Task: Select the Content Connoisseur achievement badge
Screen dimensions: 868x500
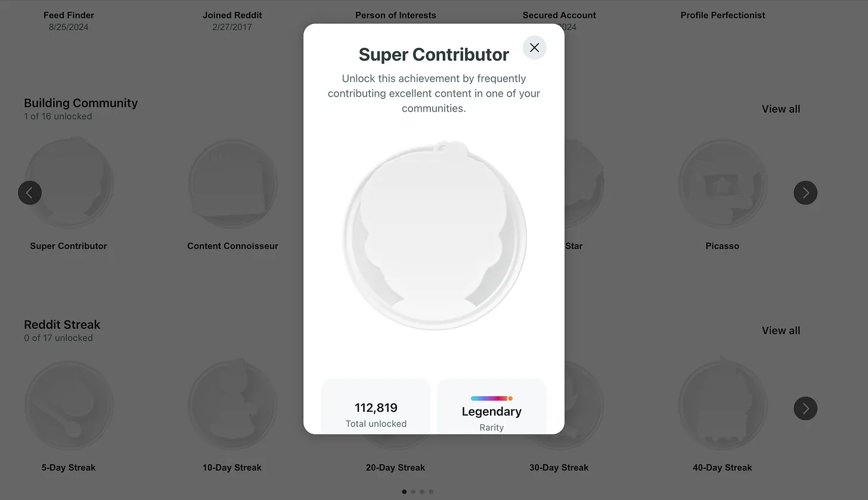Action: click(232, 184)
